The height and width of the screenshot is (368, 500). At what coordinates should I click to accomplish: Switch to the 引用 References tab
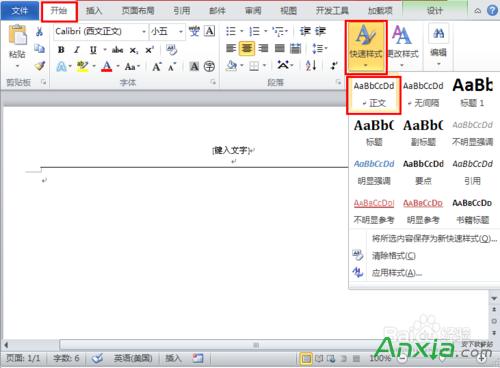tap(182, 11)
